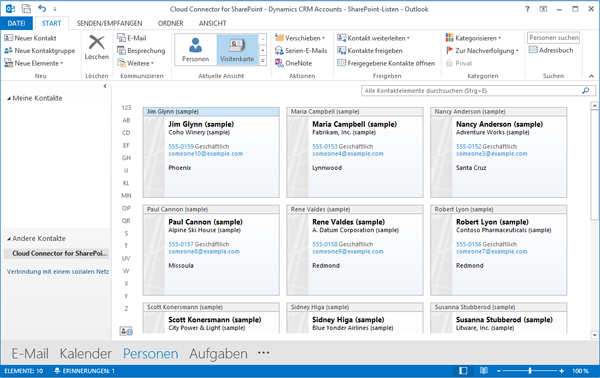600x378 pixels.
Task: Click email someone4@example.com on Maria Campbell card
Action: click(x=348, y=154)
